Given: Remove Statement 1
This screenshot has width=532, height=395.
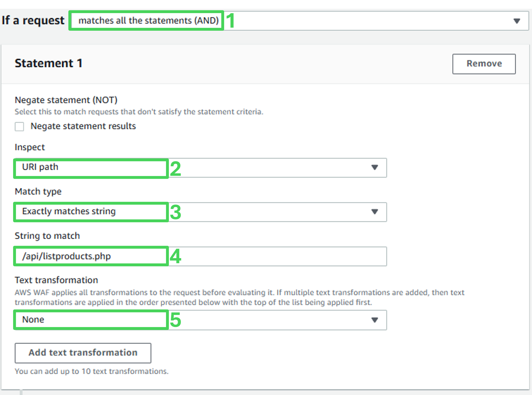Looking at the screenshot, I should coord(484,64).
